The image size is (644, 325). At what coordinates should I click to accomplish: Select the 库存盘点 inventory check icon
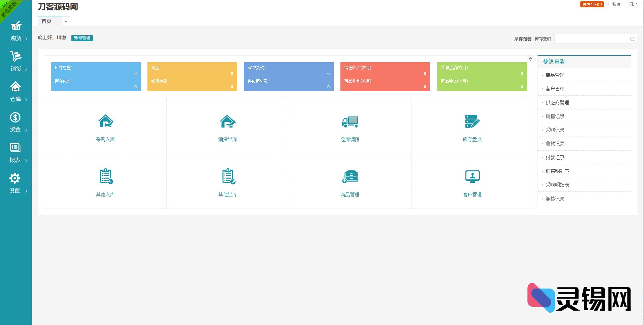pos(472,121)
